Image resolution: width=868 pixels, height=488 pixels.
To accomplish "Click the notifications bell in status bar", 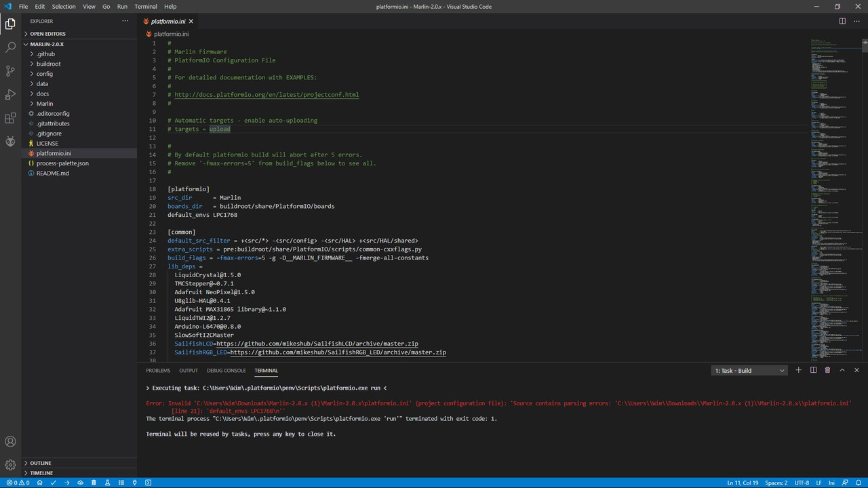I will click(x=859, y=483).
